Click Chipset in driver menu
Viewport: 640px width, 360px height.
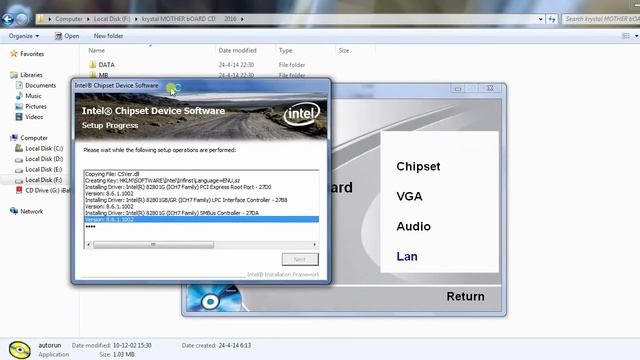pyautogui.click(x=418, y=167)
